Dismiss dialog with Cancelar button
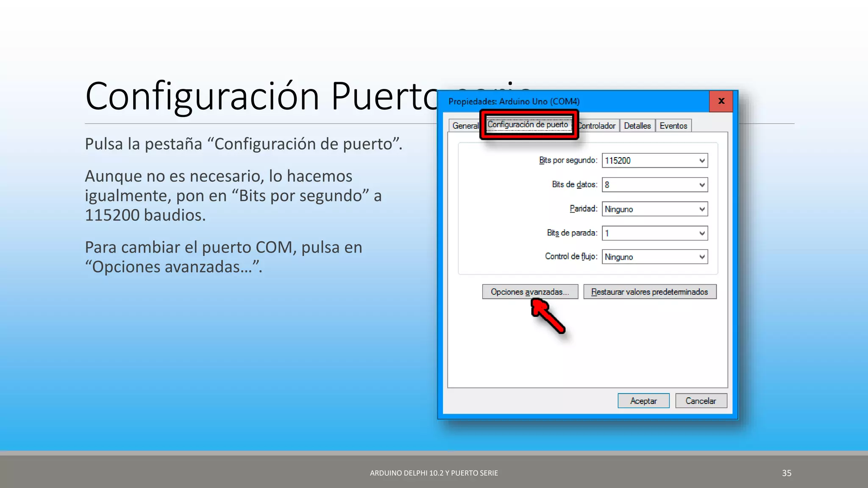 click(701, 401)
